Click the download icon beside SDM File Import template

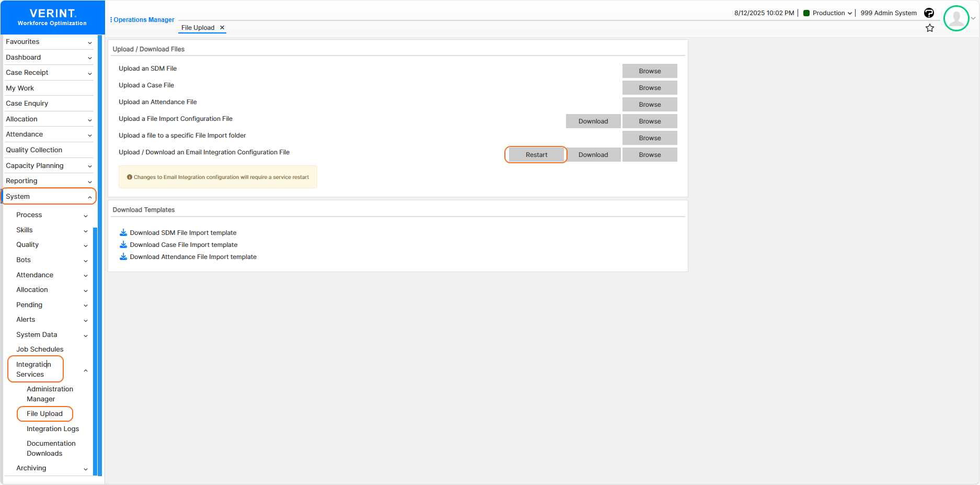click(123, 232)
